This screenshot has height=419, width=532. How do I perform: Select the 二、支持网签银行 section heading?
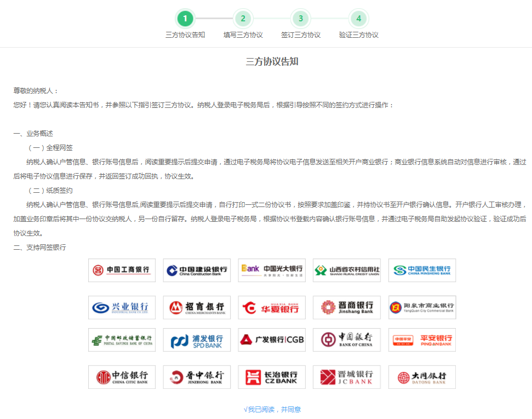(x=39, y=248)
